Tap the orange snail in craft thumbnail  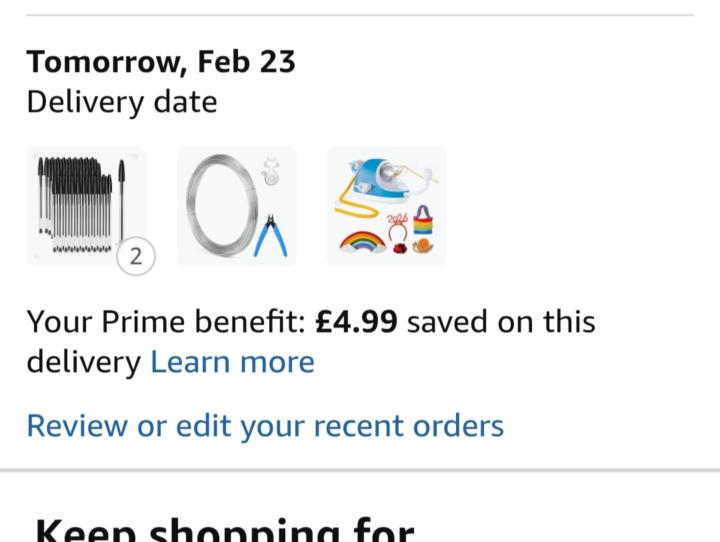click(x=423, y=244)
